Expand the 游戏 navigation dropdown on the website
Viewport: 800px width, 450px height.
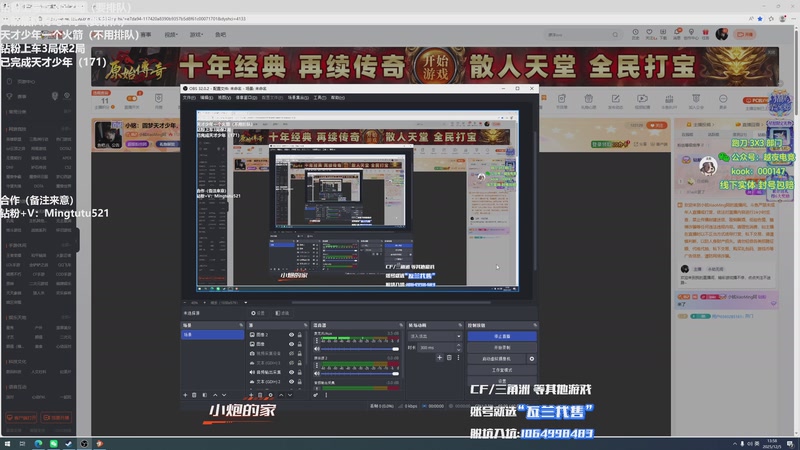[196, 35]
